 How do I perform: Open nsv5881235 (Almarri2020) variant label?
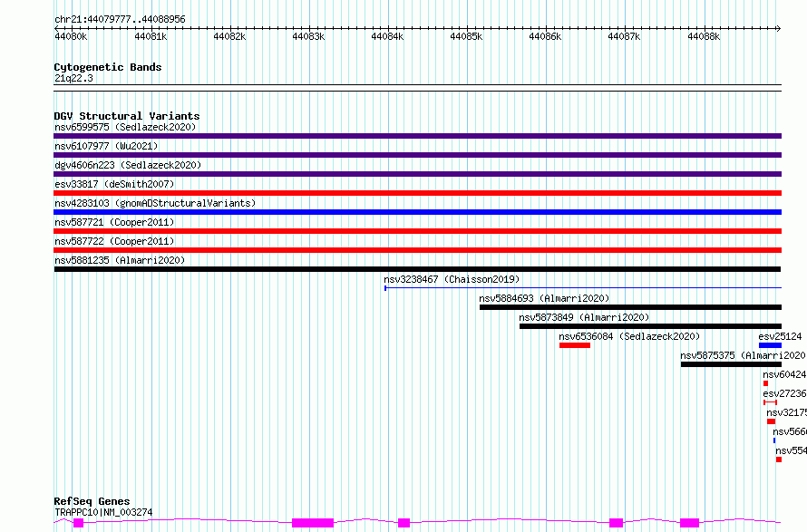pos(120,260)
